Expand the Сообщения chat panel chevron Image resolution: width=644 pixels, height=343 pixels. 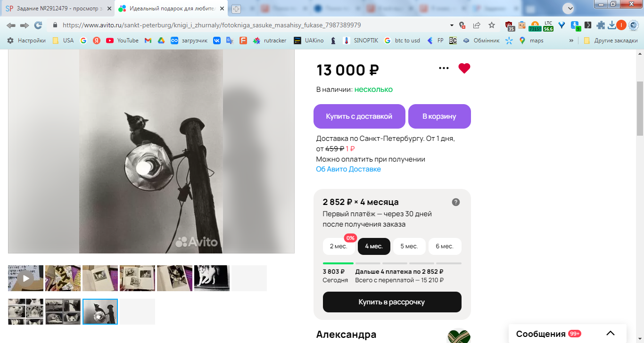(x=611, y=334)
